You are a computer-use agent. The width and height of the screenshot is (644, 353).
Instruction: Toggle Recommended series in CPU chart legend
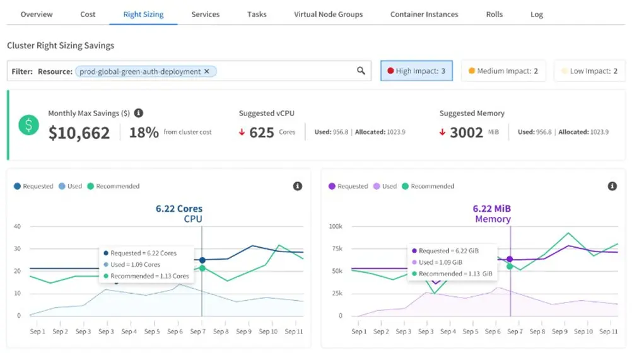(114, 186)
